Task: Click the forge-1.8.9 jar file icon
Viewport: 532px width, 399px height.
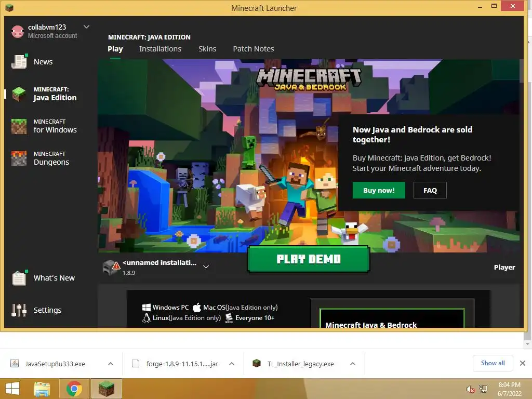Action: pos(136,363)
